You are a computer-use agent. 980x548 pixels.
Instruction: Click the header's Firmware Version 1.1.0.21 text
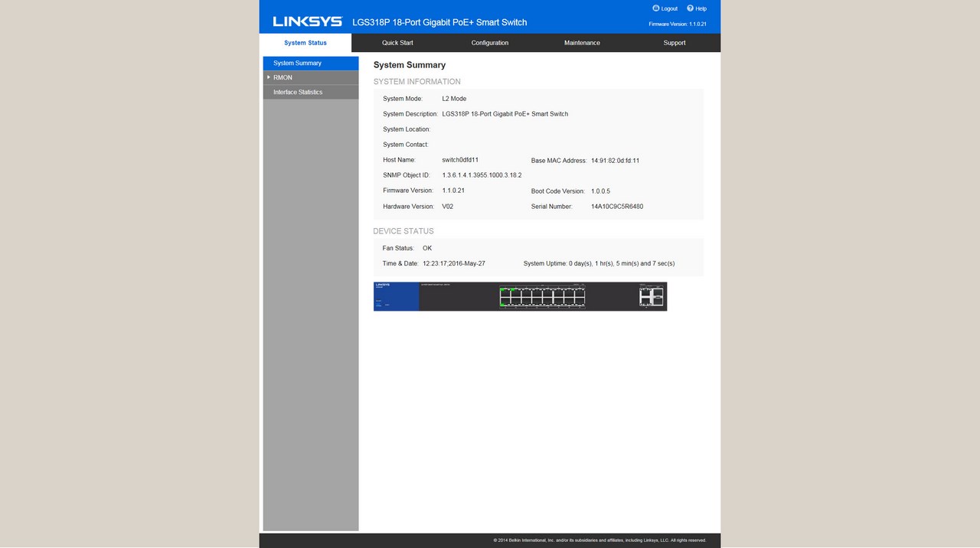click(x=678, y=24)
